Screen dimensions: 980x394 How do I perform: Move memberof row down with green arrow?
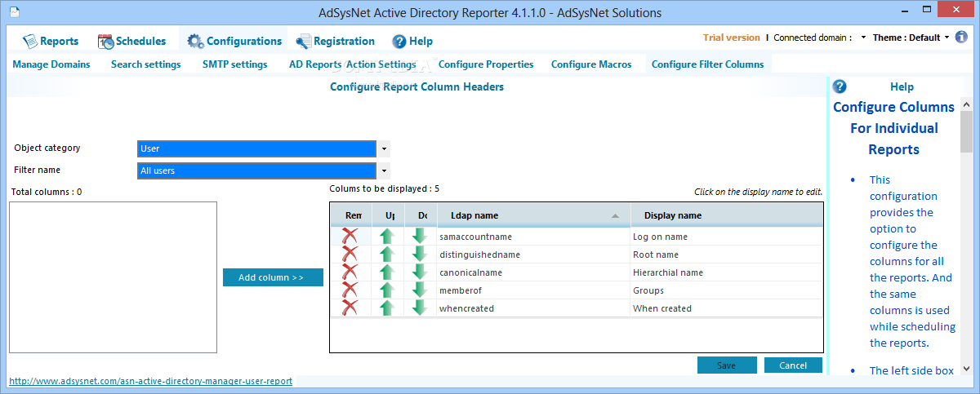click(420, 290)
